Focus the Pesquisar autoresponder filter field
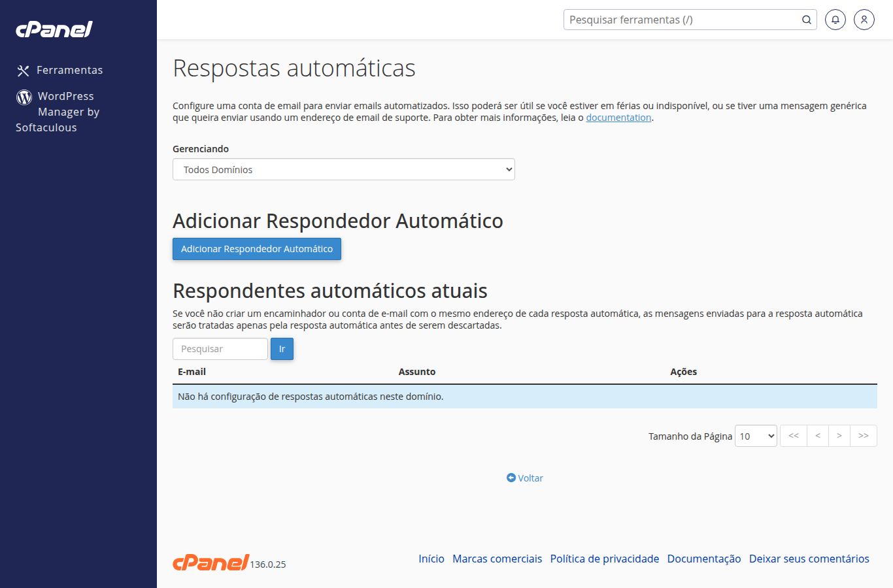The width and height of the screenshot is (893, 588). pyautogui.click(x=220, y=349)
